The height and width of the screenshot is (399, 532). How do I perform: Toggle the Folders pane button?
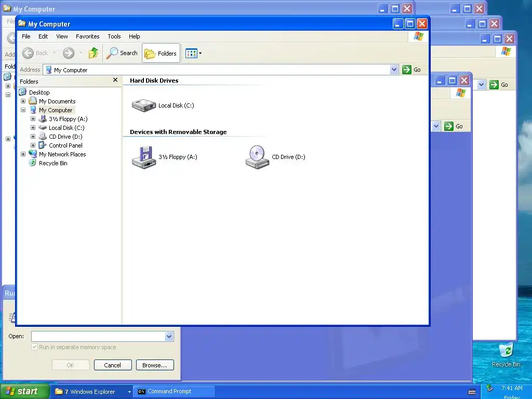point(161,54)
